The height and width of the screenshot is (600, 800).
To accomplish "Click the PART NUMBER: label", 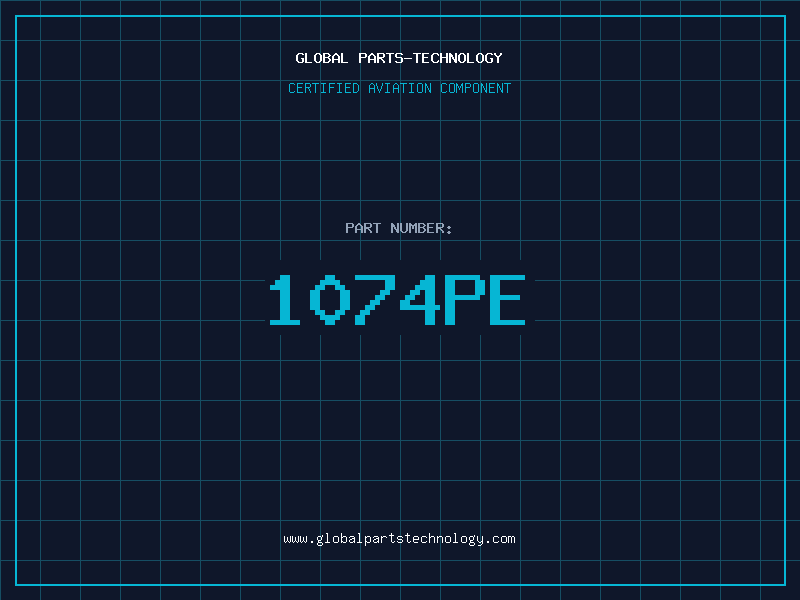I will point(399,228).
